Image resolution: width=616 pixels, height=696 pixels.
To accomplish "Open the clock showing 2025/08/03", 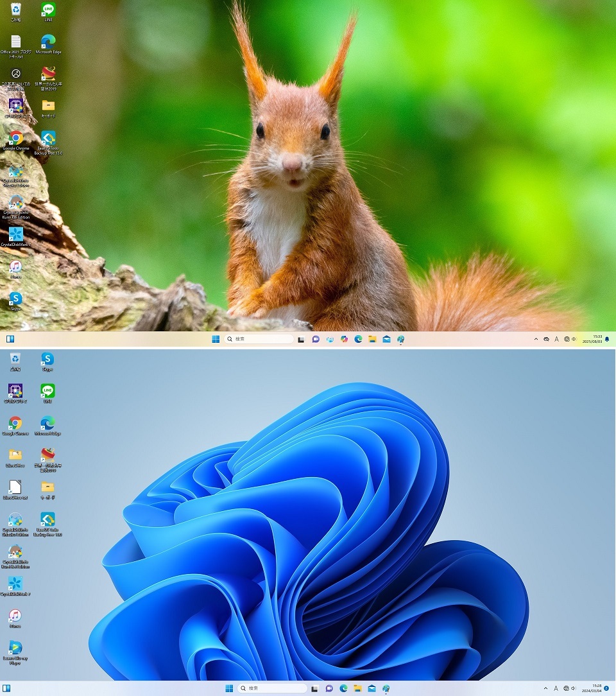I will (592, 339).
